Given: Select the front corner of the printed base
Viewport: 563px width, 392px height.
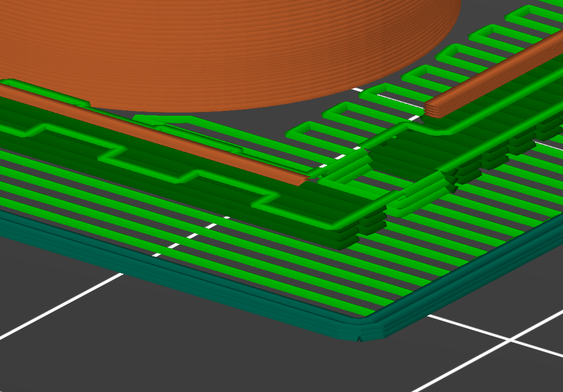Looking at the screenshot, I should [x=358, y=334].
